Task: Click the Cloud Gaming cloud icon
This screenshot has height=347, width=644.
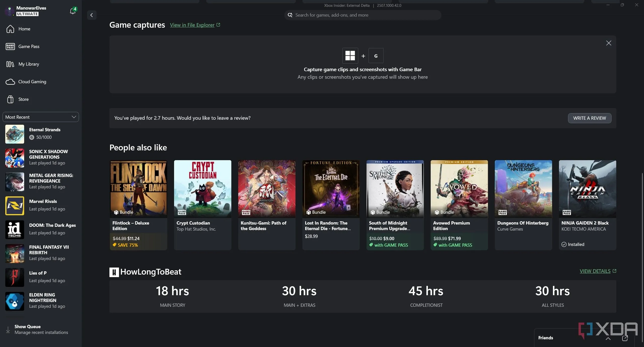Action: (x=10, y=82)
